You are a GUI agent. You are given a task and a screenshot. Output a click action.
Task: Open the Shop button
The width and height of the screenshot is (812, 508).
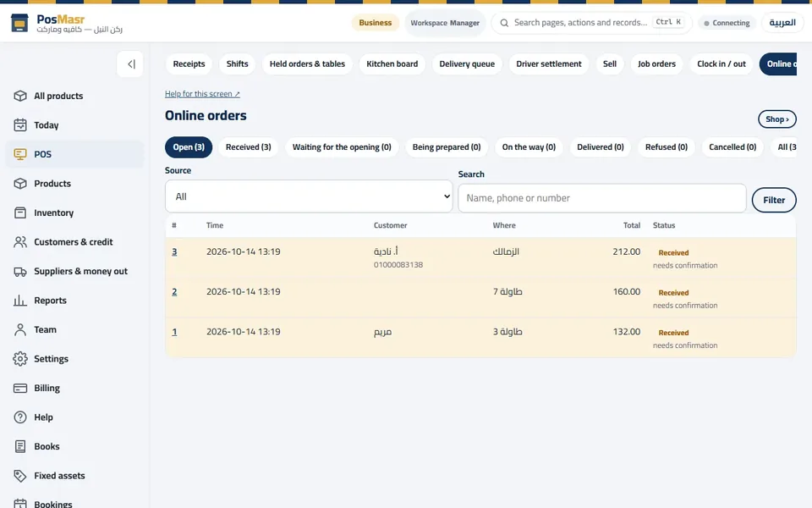[777, 119]
